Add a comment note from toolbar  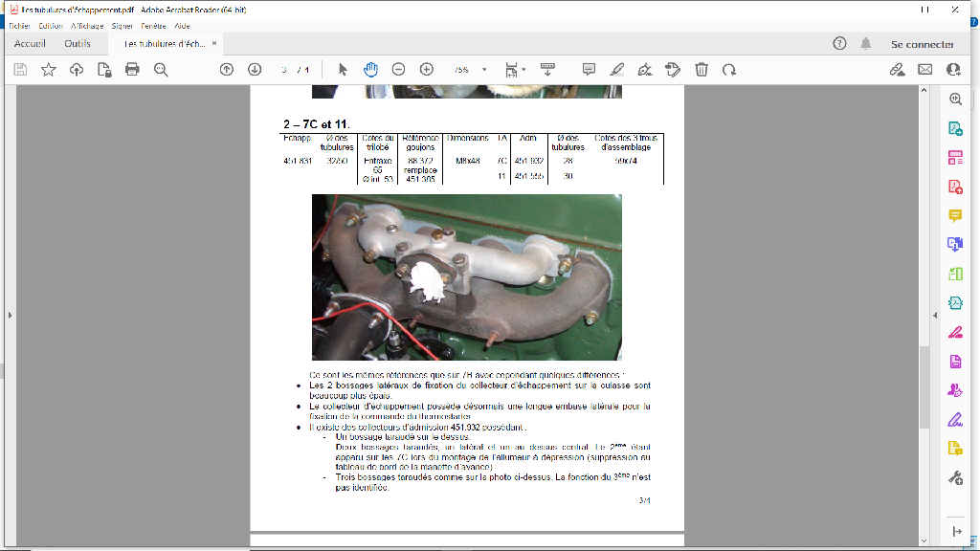(589, 69)
